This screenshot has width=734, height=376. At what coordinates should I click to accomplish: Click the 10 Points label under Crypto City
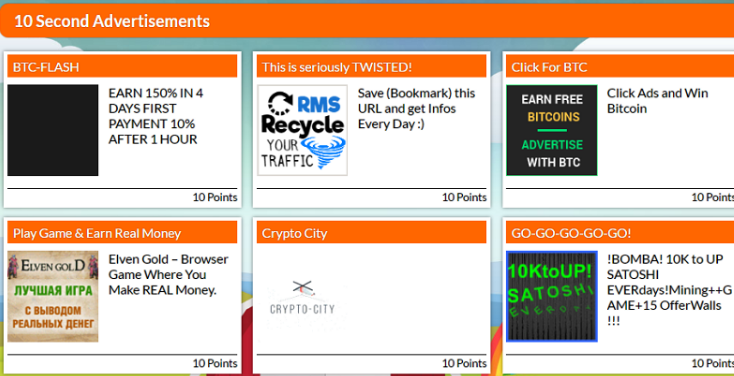point(464,363)
